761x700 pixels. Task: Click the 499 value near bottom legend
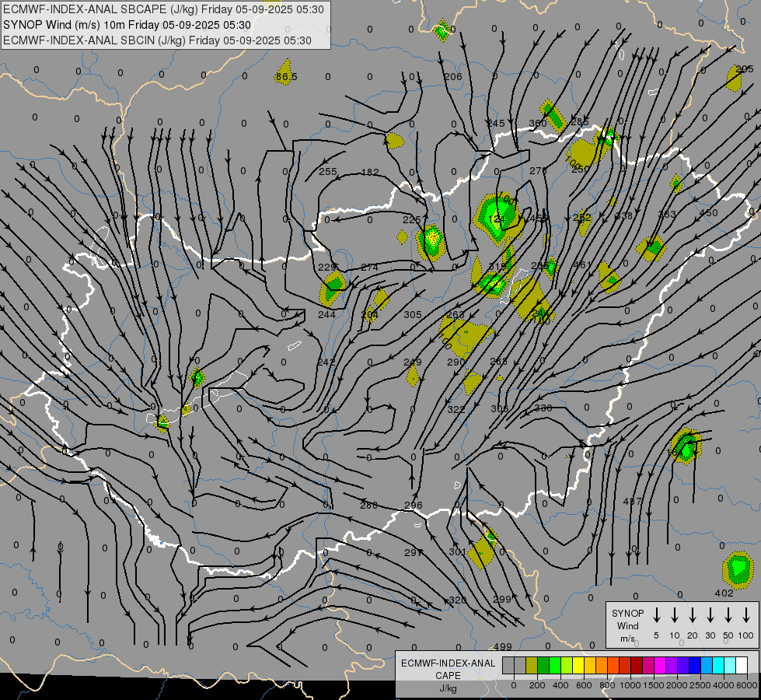coord(502,646)
